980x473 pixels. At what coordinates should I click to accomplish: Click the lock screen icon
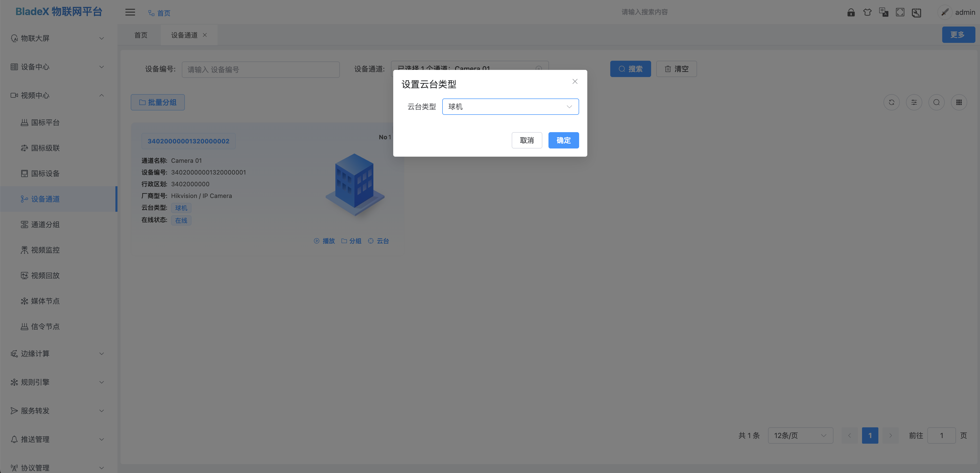(851, 13)
